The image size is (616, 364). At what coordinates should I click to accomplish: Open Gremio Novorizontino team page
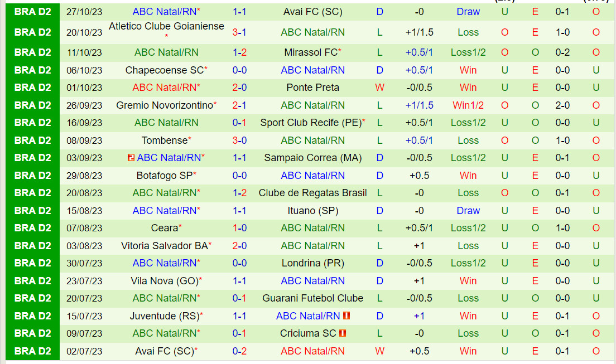point(165,105)
